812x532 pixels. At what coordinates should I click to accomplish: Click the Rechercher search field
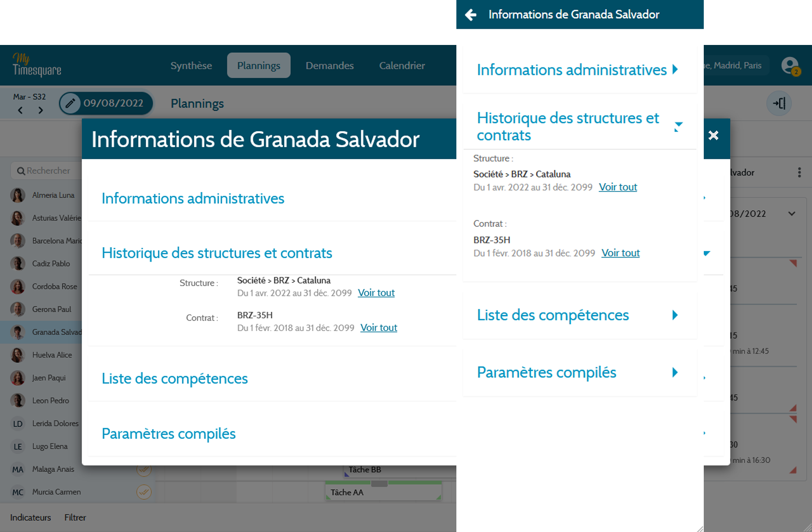(x=46, y=170)
